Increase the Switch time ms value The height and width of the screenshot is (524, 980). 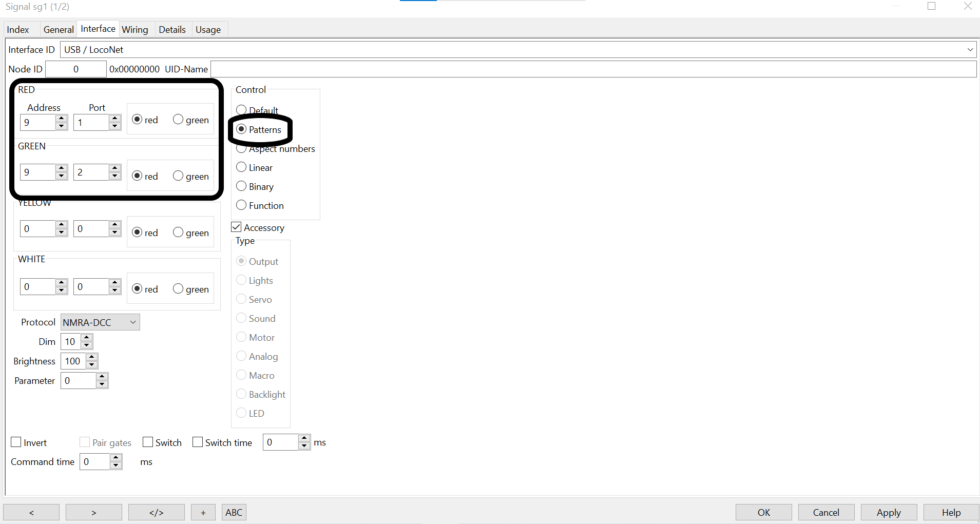304,438
